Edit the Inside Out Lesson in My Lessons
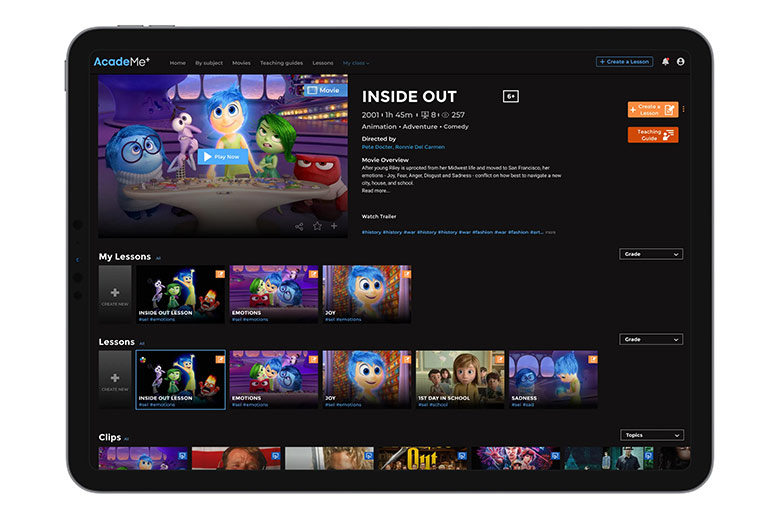780x520 pixels. [x=220, y=274]
